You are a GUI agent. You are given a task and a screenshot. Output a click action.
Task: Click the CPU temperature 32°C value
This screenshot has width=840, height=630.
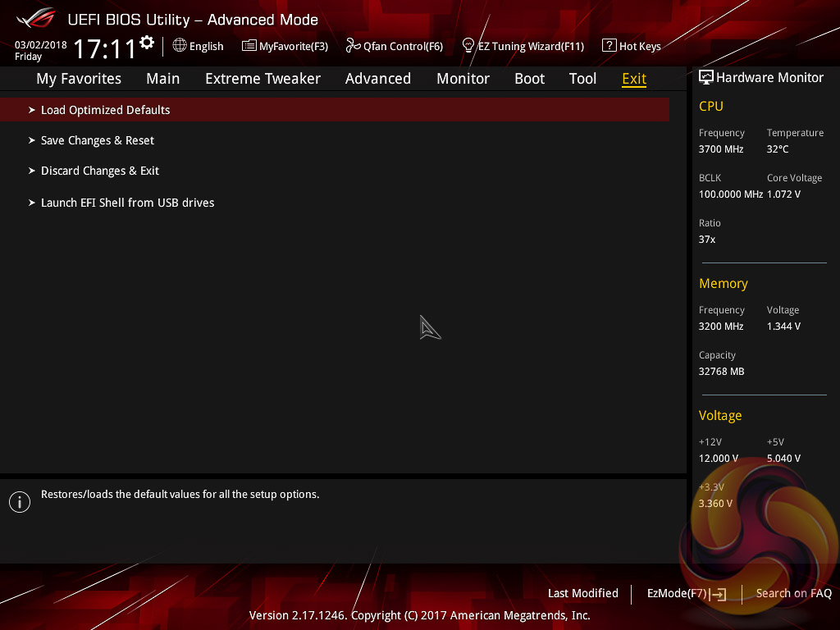click(x=778, y=149)
